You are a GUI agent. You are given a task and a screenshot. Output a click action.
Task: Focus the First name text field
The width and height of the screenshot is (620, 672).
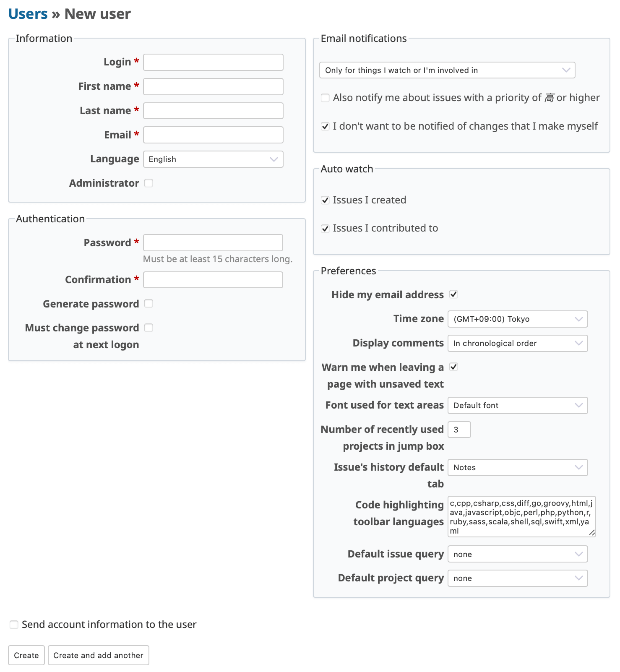pyautogui.click(x=213, y=87)
